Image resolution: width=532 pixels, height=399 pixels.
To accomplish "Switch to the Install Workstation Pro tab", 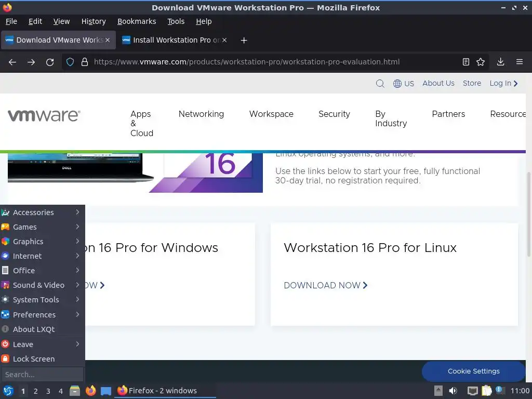I will (x=175, y=40).
